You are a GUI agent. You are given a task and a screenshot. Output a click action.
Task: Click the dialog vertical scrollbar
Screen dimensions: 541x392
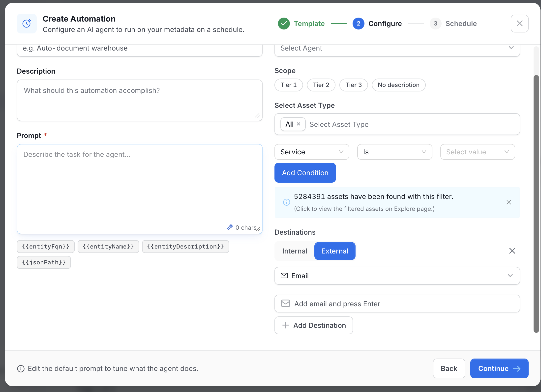536,204
